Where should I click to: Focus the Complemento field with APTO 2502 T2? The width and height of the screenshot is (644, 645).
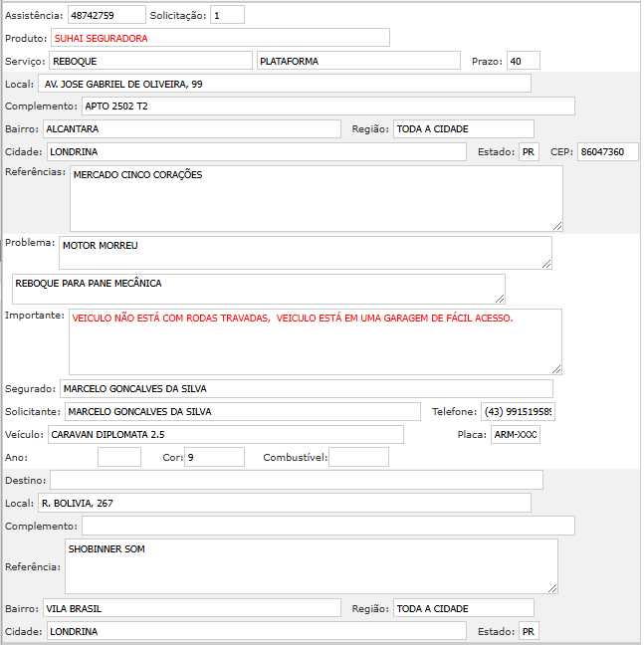[x=327, y=106]
